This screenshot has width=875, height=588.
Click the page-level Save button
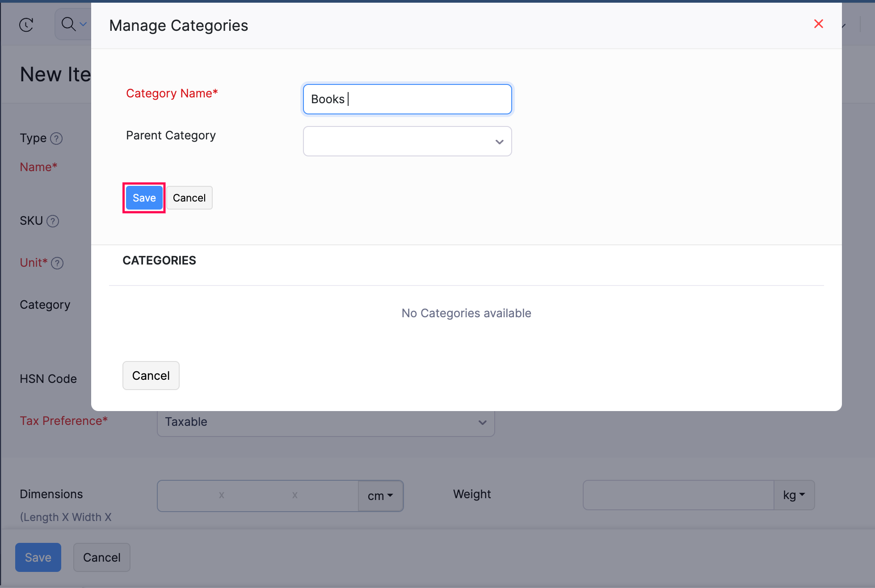tap(38, 557)
